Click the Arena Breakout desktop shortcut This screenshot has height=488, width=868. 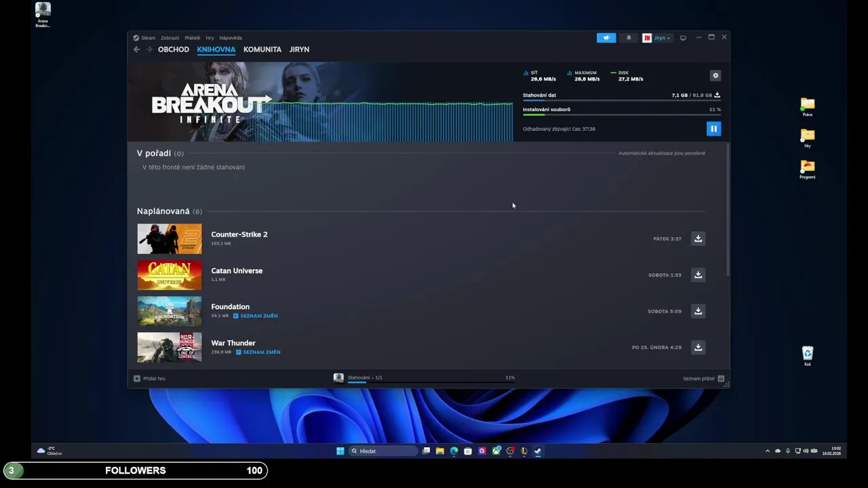(x=43, y=15)
